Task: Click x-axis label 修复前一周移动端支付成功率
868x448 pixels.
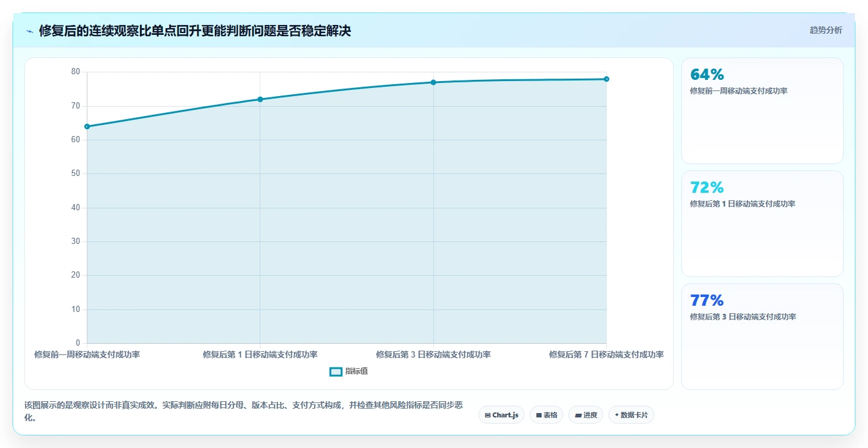Action: click(x=87, y=354)
